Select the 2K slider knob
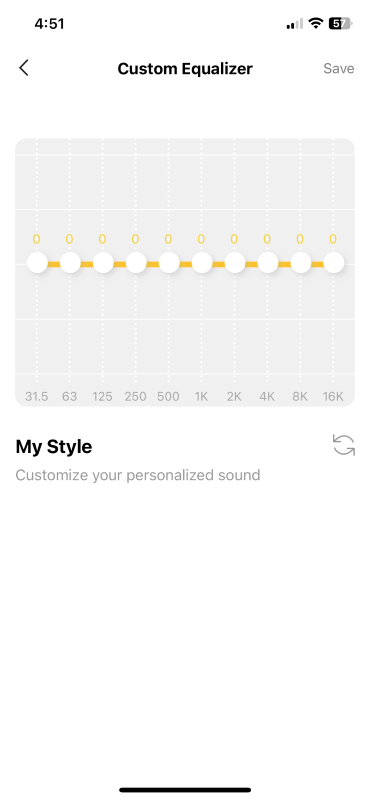This screenshot has width=370, height=800. click(x=235, y=263)
